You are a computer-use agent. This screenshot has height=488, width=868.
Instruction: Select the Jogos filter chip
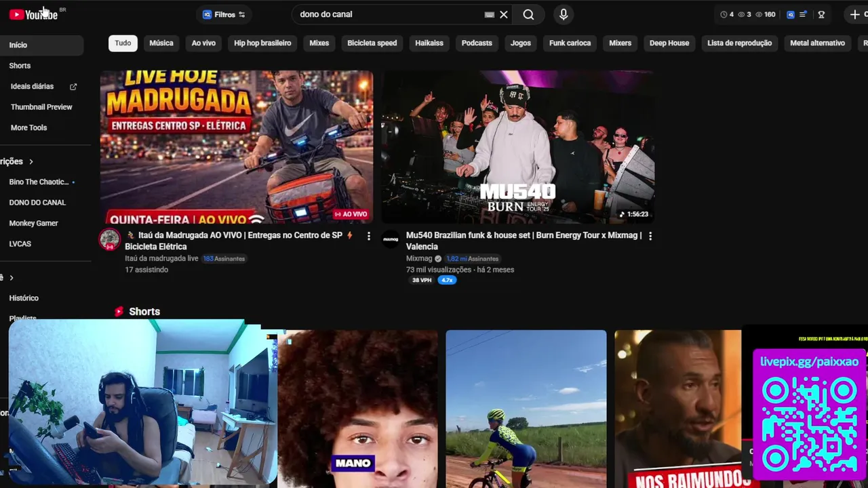521,43
